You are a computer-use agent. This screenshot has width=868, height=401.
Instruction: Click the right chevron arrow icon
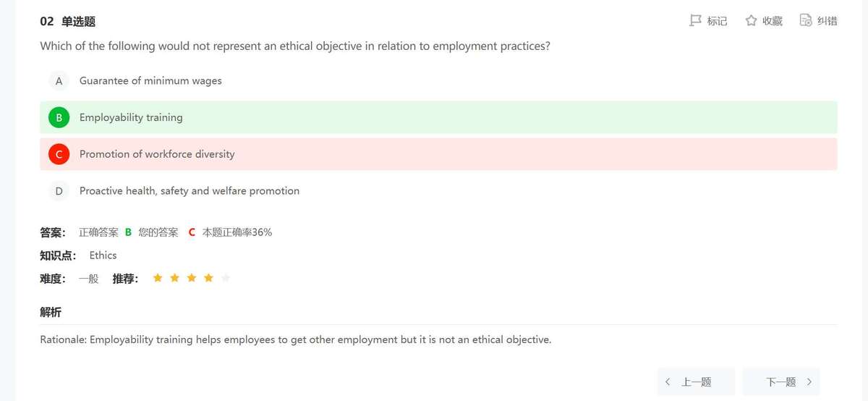[809, 381]
